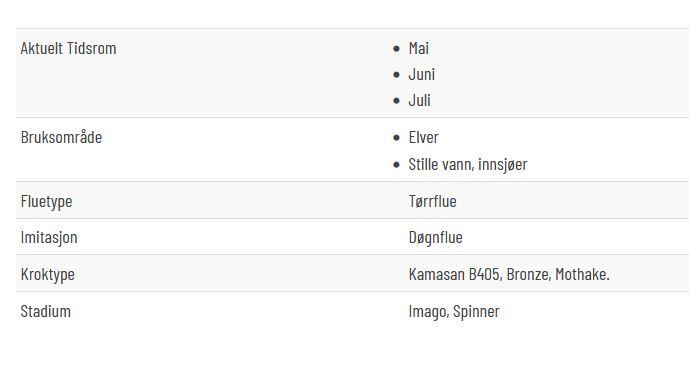Select Stille vann, innsjøer entry

coord(468,165)
